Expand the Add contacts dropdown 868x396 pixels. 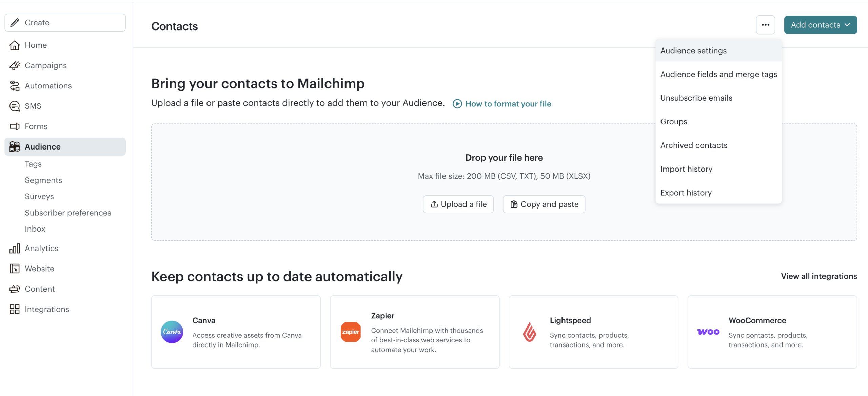(x=821, y=25)
